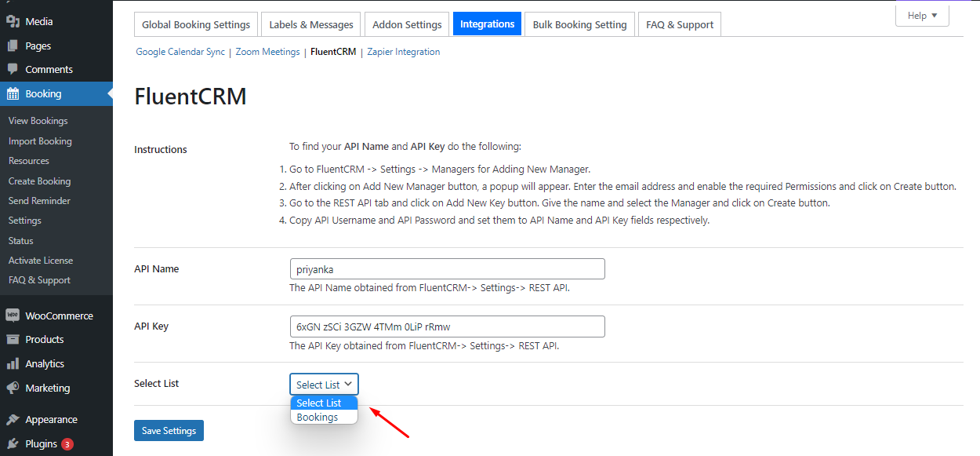Click the API Name label
The width and height of the screenshot is (980, 456).
pos(157,269)
